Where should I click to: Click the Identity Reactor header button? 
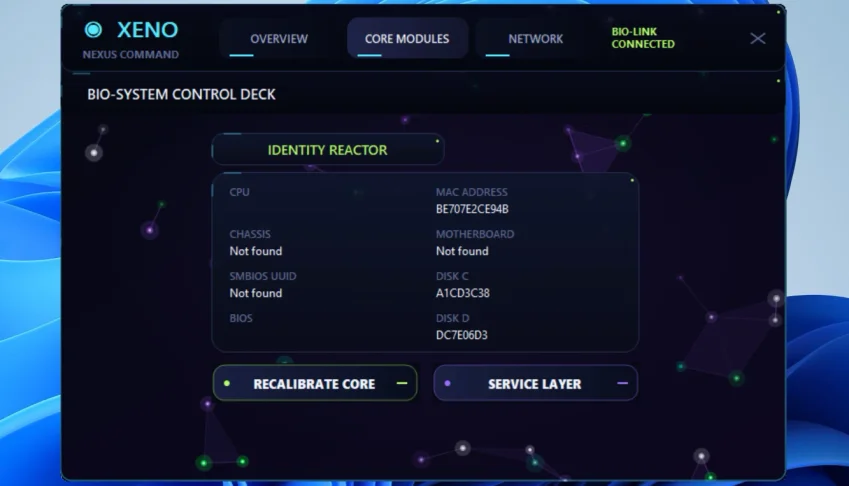(328, 150)
